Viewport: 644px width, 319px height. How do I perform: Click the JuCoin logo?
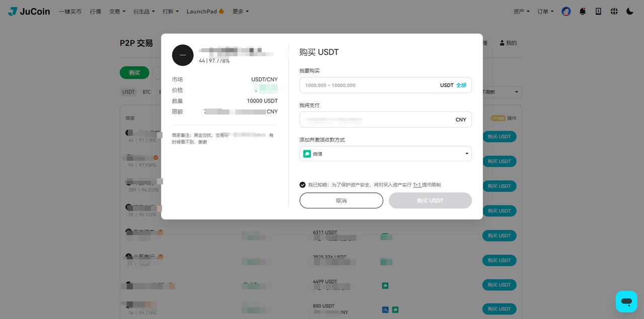(29, 11)
